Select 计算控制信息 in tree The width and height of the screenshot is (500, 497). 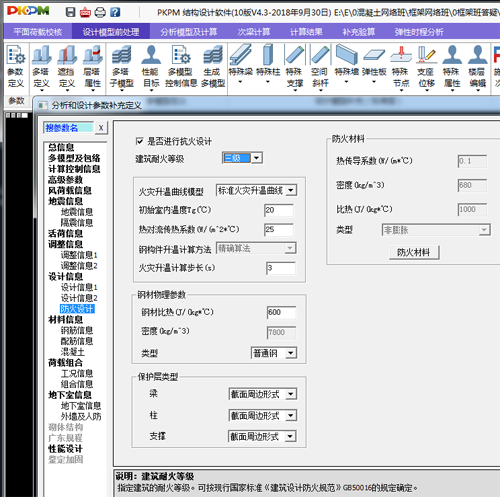[74, 169]
